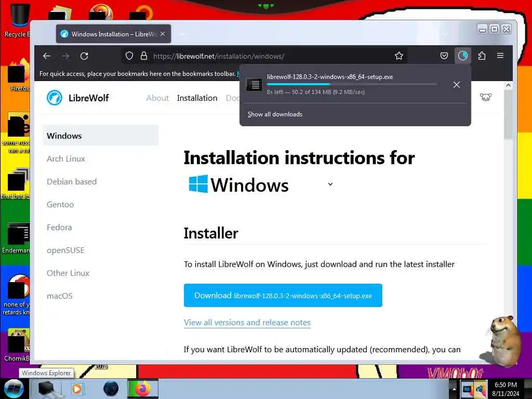Screen dimensions: 532x399
Task: Open the Chomik desktop icon
Action: (17, 345)
